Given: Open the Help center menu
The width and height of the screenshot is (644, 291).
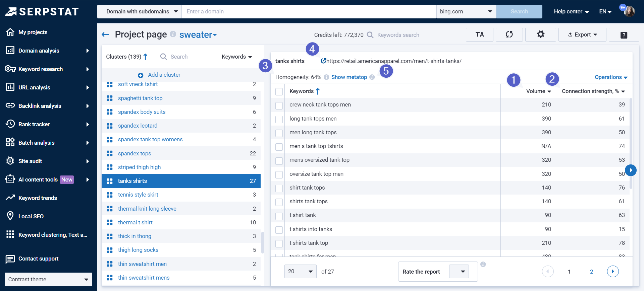Looking at the screenshot, I should click(571, 11).
